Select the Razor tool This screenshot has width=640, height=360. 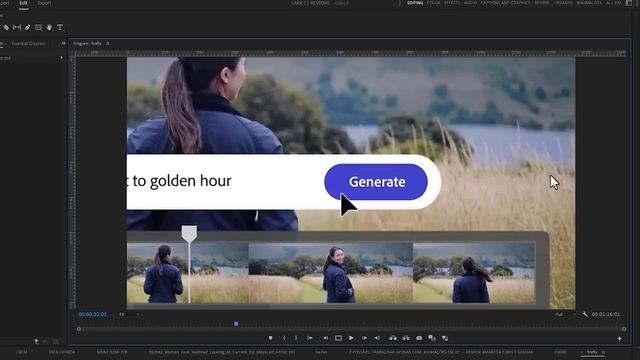point(6,27)
